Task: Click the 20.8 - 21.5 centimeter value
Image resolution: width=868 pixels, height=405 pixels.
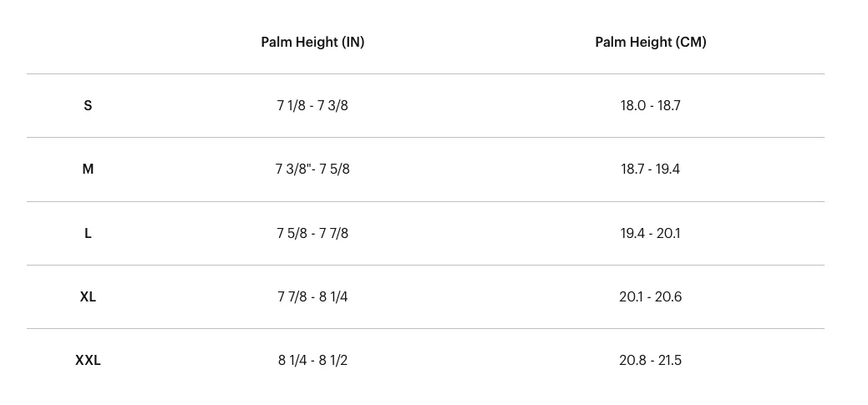Action: pyautogui.click(x=651, y=360)
